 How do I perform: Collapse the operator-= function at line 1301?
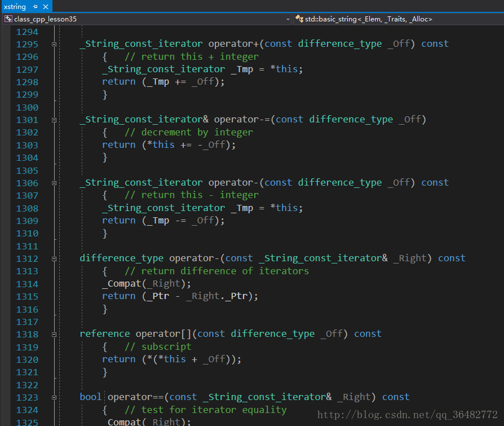click(x=54, y=120)
